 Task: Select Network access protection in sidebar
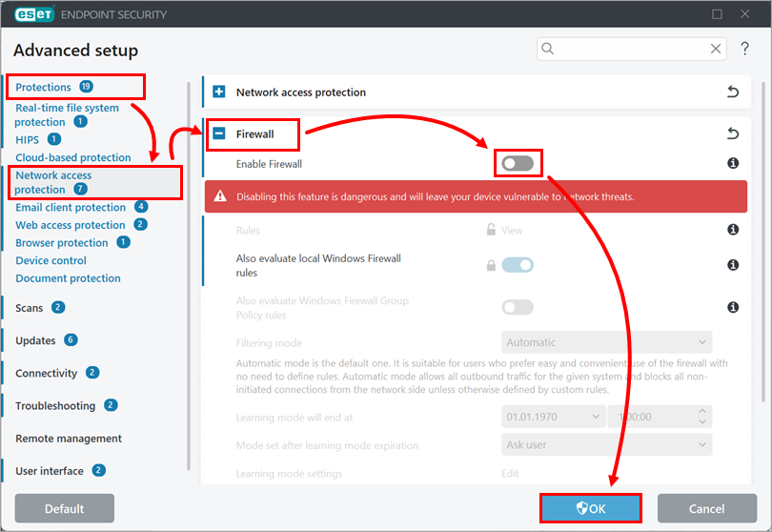[x=52, y=182]
